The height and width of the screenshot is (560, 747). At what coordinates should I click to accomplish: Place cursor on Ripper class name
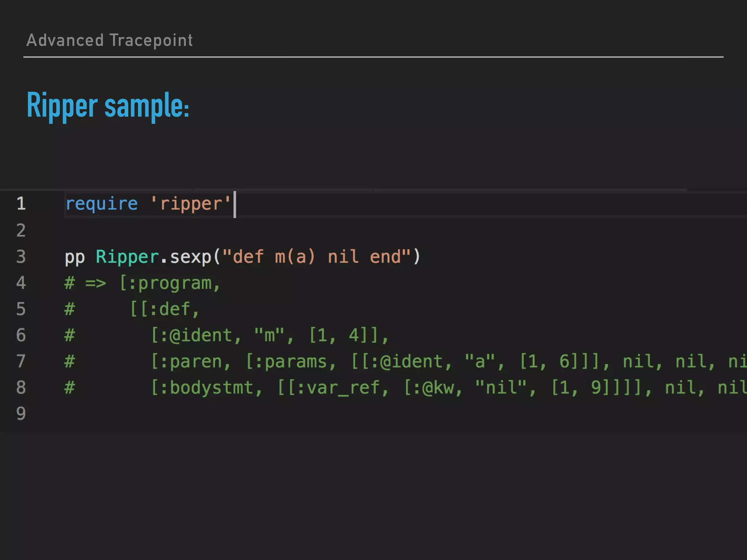click(x=127, y=257)
